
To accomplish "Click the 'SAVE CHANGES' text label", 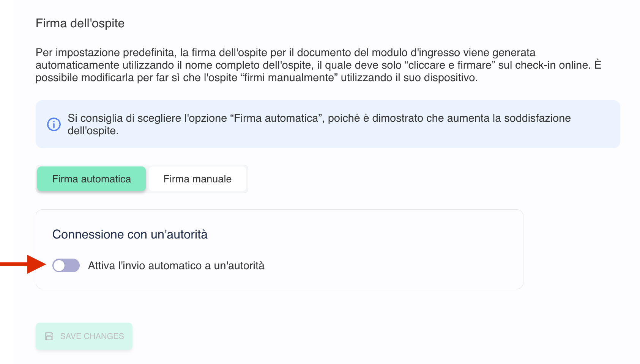I will point(92,336).
